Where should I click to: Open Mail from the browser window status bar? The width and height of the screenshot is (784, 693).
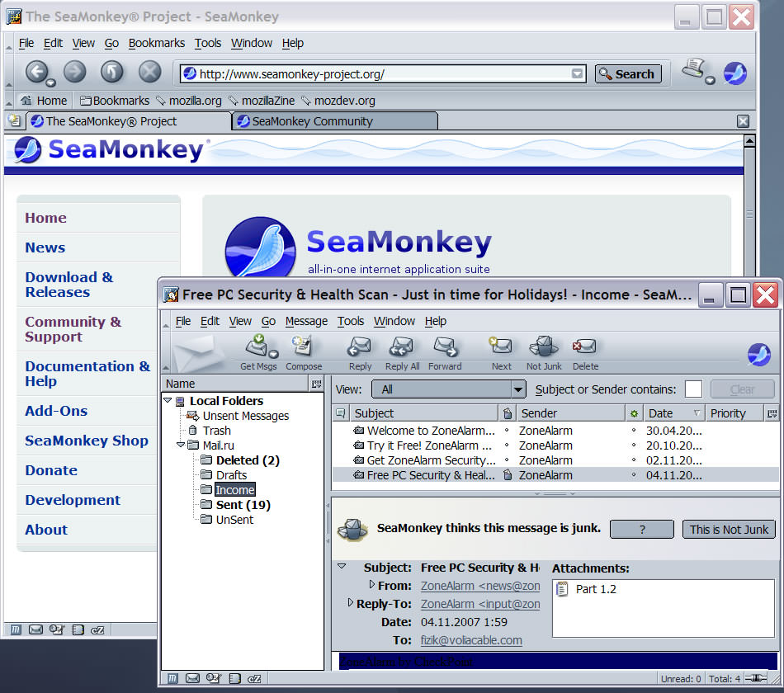pos(35,629)
